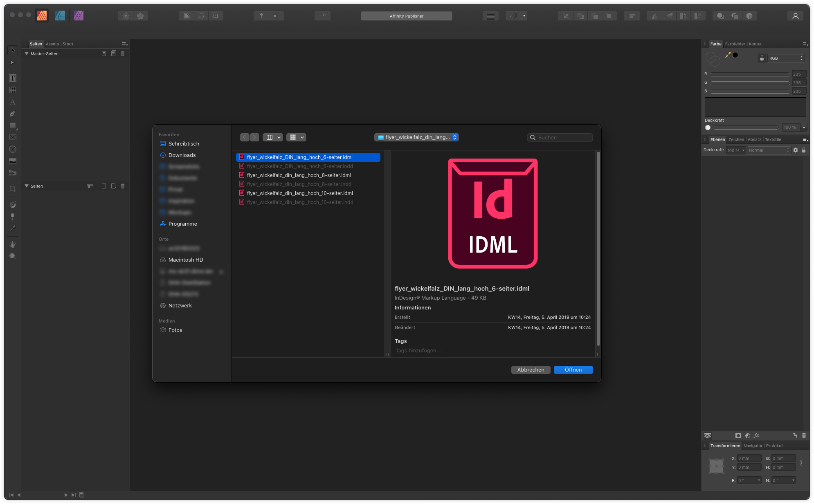Open the account icon in the toolbar
Screen dimensions: 814x504
point(795,16)
